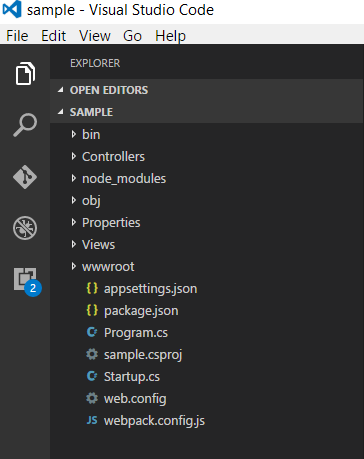Image resolution: width=364 pixels, height=459 pixels.
Task: Open the Source Control git icon
Action: pos(25,177)
